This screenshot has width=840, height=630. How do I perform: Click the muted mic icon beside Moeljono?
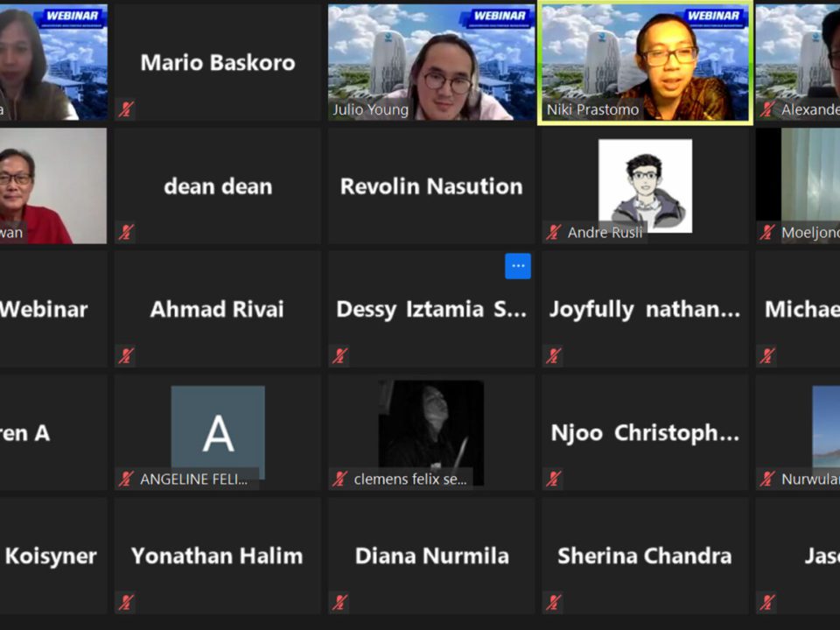click(767, 233)
